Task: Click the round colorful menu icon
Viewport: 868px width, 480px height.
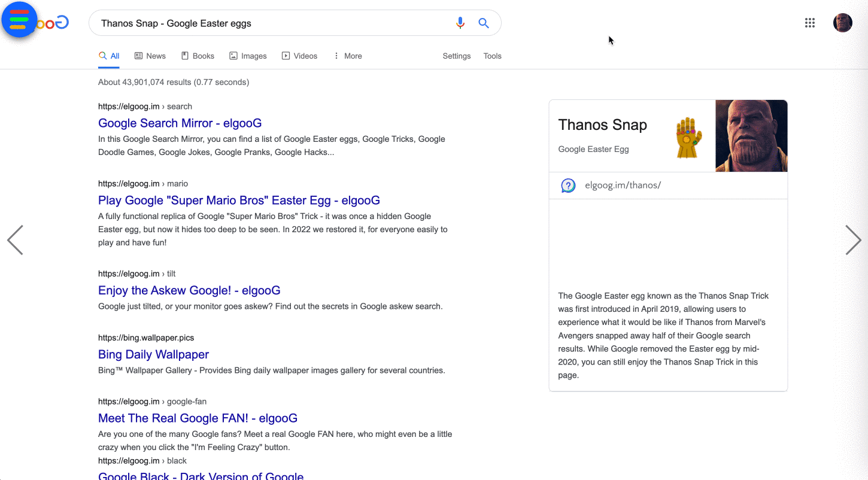Action: point(19,20)
